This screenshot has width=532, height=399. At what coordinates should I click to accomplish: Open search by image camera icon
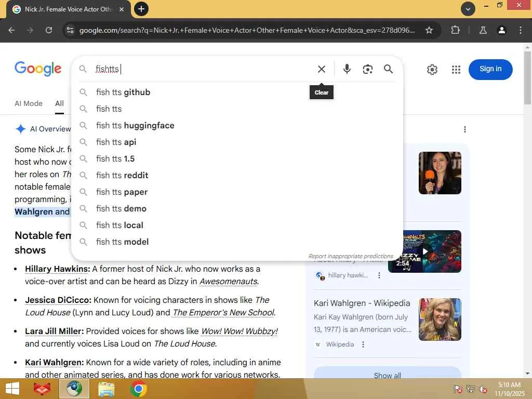pos(367,69)
